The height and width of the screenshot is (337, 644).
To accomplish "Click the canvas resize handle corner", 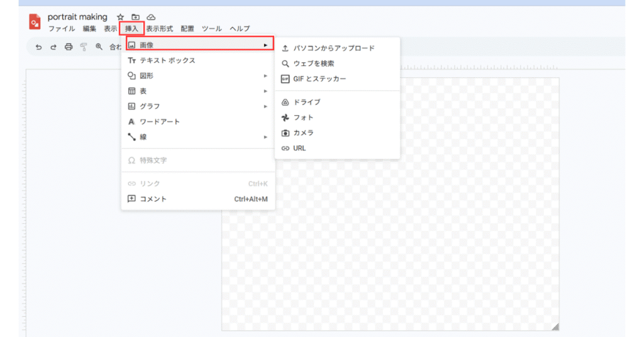I will click(x=555, y=327).
